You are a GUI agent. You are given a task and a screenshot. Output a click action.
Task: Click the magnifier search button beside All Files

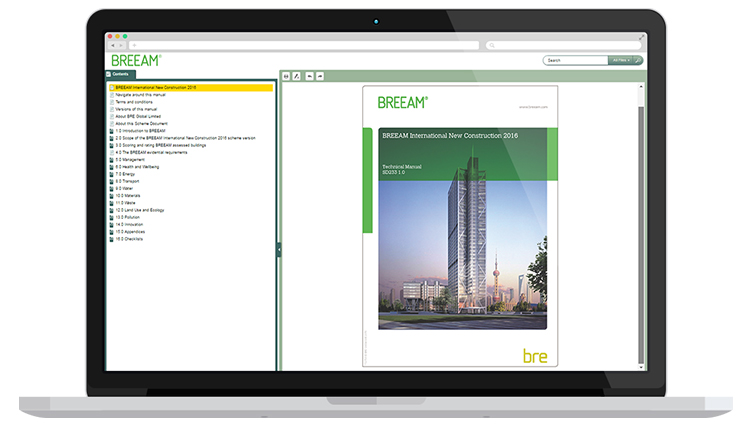(x=638, y=60)
